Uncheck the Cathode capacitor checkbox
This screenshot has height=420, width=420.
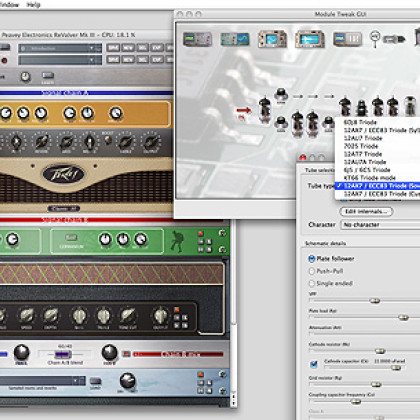(314, 364)
